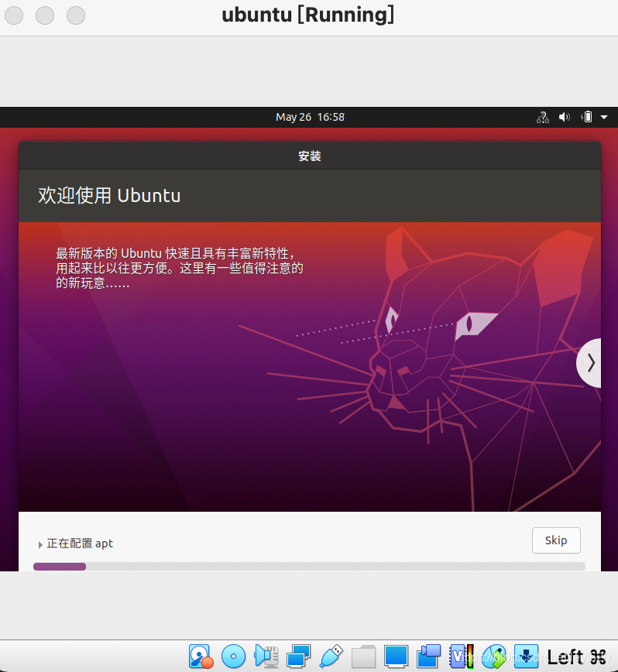The width and height of the screenshot is (618, 672).
Task: Maximize the ubuntu [Running] VM window
Action: (x=76, y=15)
